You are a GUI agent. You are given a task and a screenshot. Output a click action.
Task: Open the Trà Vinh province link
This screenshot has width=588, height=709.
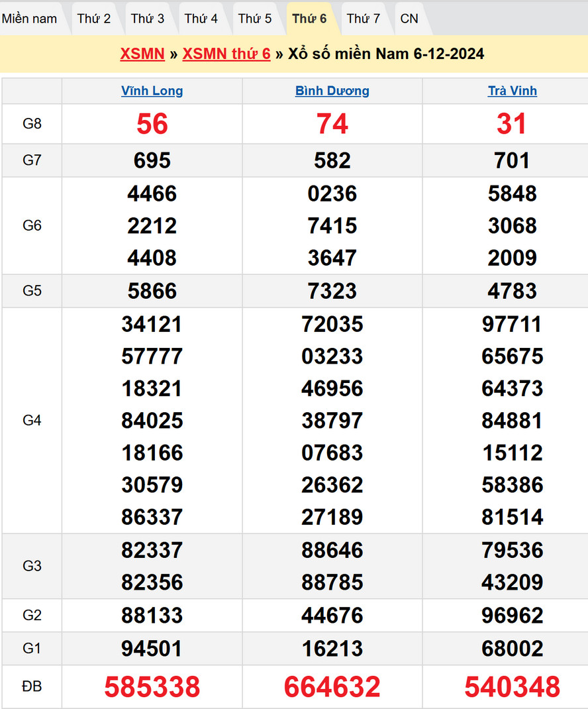[512, 91]
